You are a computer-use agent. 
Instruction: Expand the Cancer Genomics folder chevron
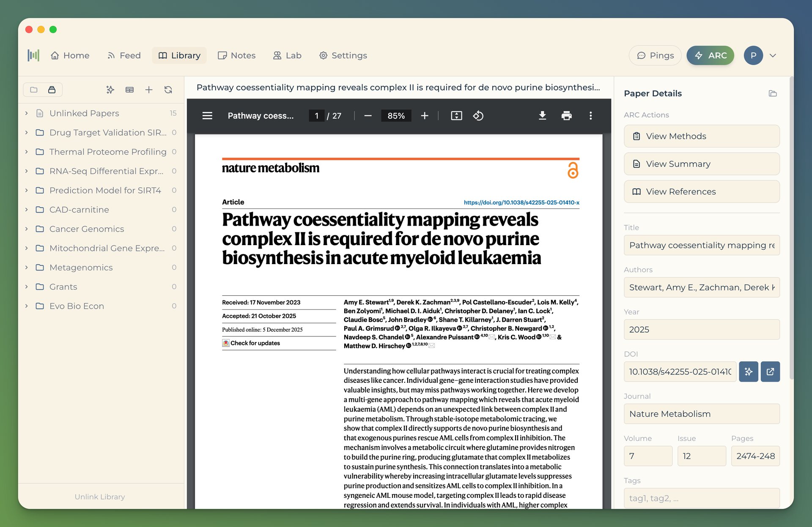(x=26, y=229)
